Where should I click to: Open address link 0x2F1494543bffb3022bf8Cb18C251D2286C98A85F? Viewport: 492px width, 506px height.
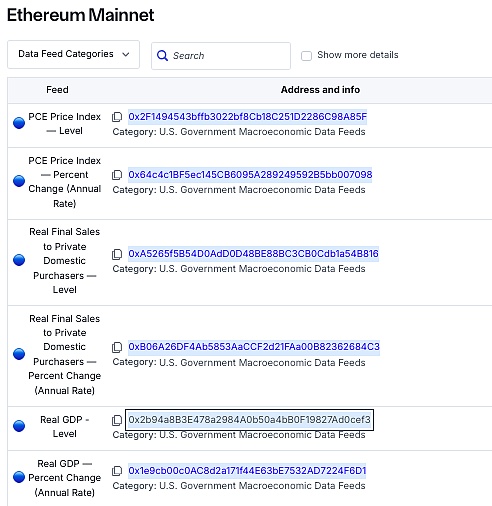[x=248, y=117]
